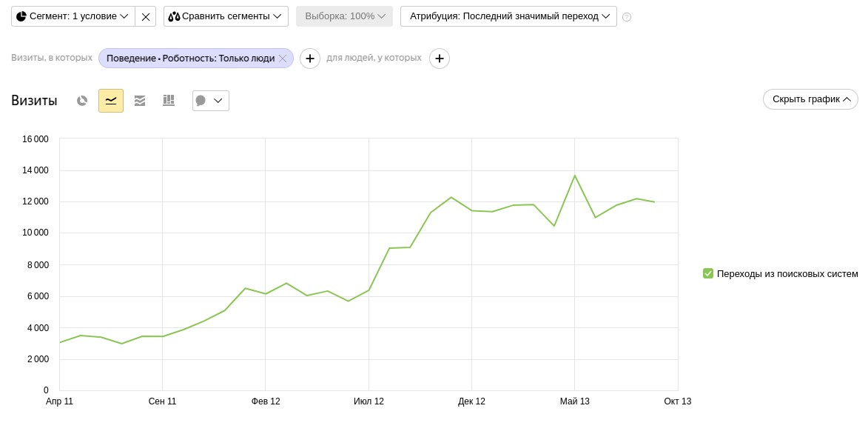The height and width of the screenshot is (437, 868).
Task: Switch to stacked area chart view
Action: (x=140, y=101)
